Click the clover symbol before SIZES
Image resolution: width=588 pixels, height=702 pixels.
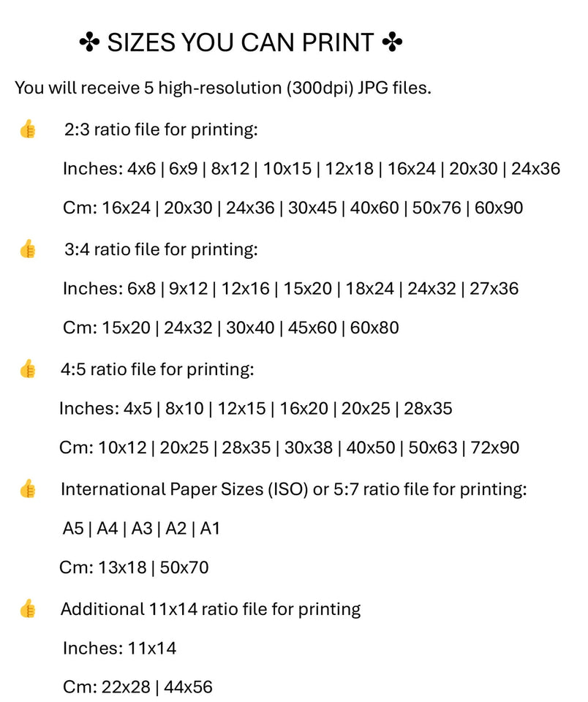(x=89, y=44)
